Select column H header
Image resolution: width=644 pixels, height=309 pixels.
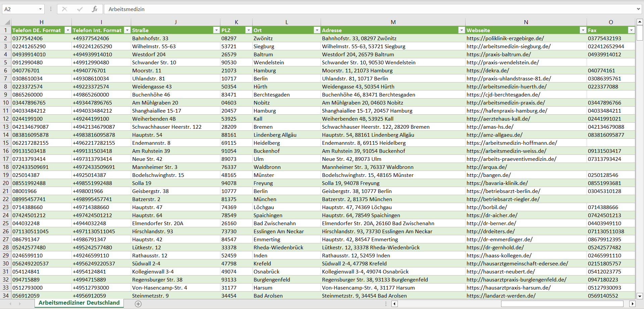42,22
